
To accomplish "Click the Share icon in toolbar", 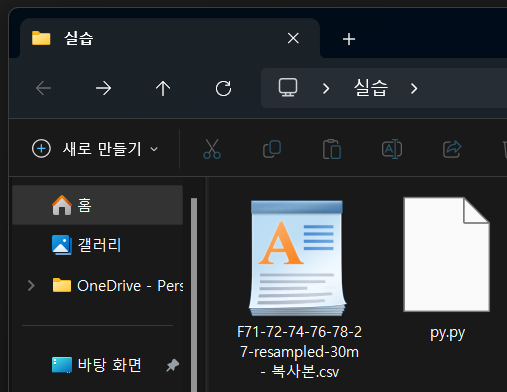I will click(x=452, y=149).
